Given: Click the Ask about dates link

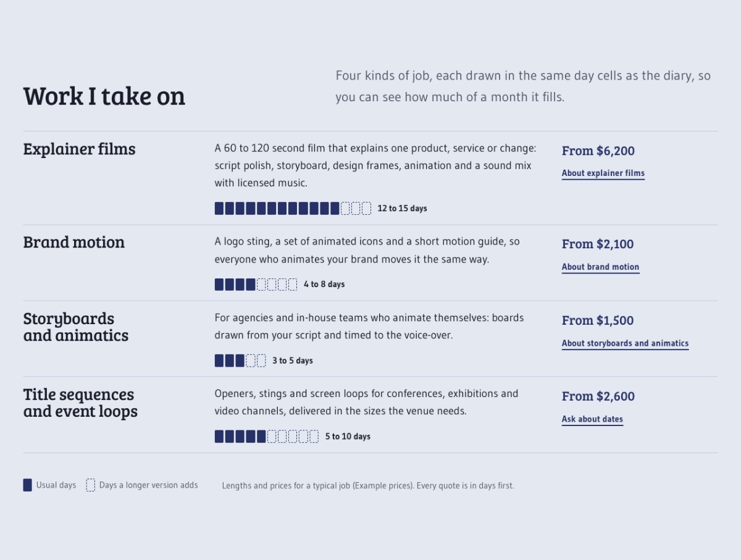Looking at the screenshot, I should [592, 419].
